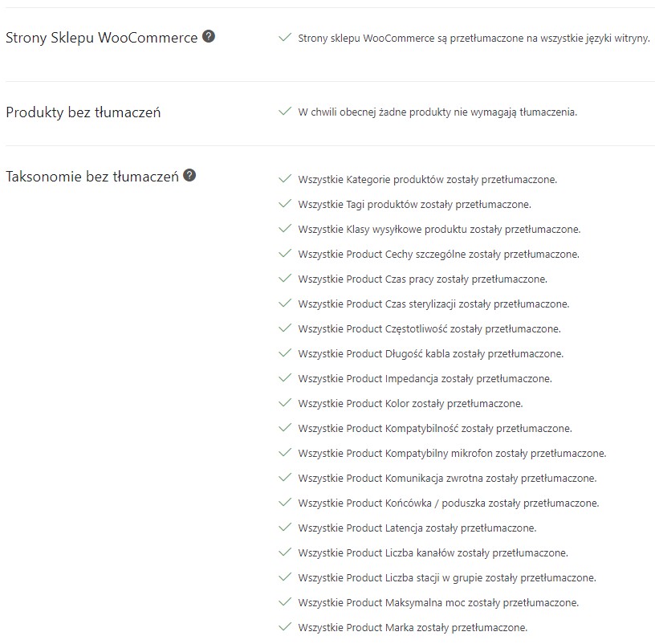Click the Strony Sklepu WooCommerce heading
This screenshot has width=655, height=644.
coord(102,38)
